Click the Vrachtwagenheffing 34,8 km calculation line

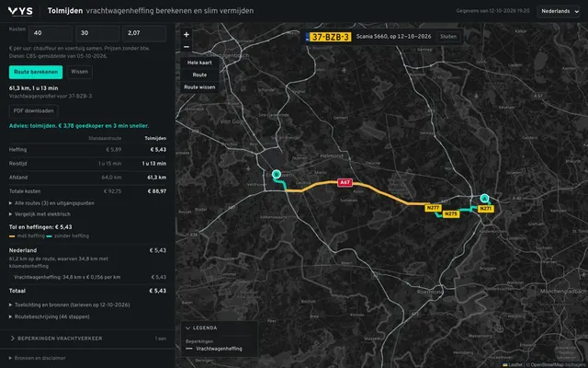pyautogui.click(x=90, y=277)
